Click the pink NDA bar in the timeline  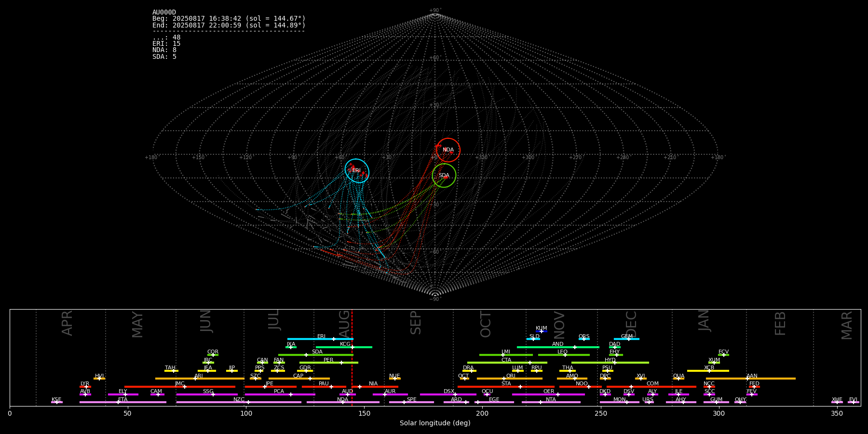[x=343, y=402]
